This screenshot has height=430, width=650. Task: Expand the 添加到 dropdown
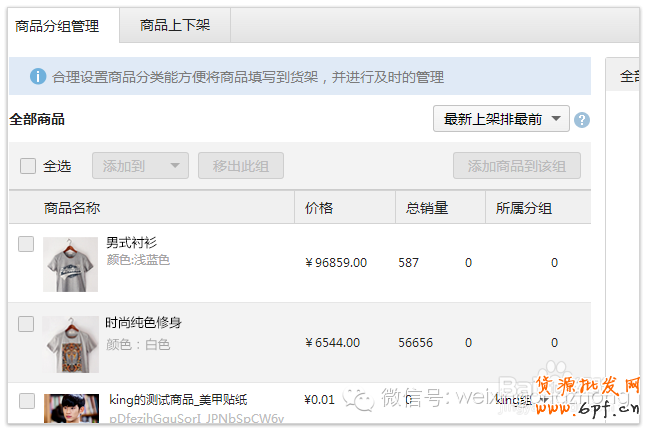pos(140,166)
